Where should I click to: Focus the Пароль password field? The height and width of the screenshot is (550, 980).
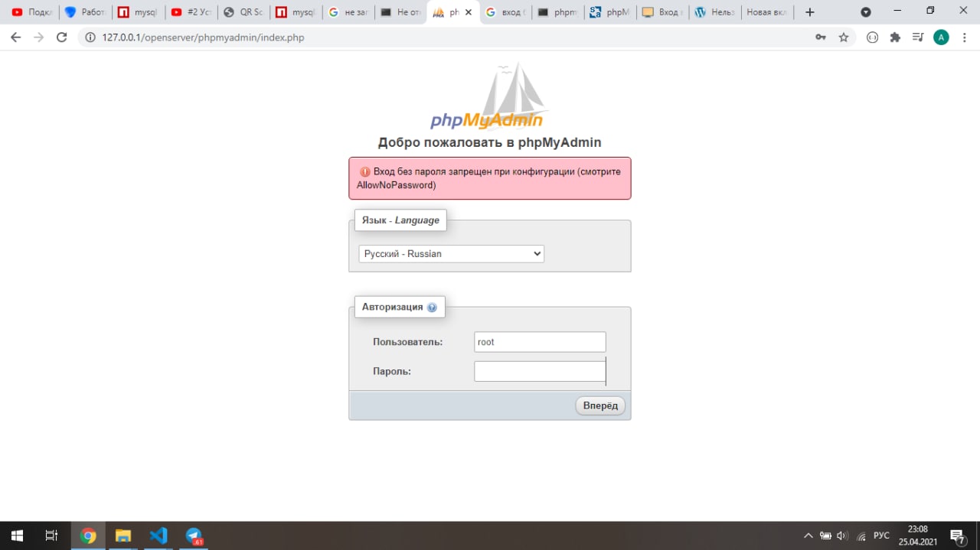click(x=541, y=371)
